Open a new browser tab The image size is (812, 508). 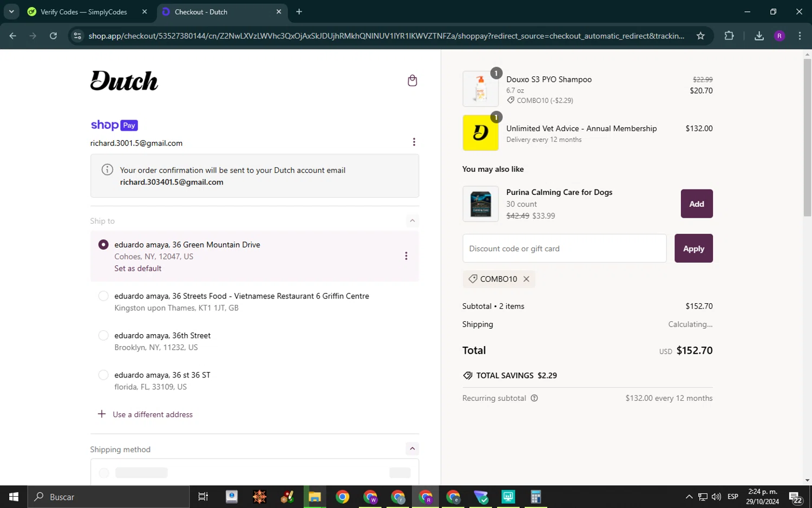(299, 11)
